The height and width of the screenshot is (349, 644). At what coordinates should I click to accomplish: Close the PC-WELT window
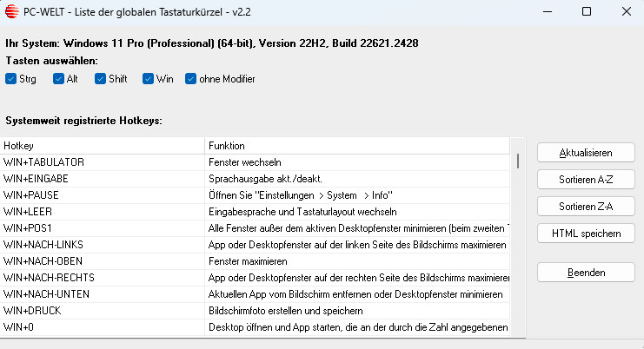pyautogui.click(x=626, y=11)
